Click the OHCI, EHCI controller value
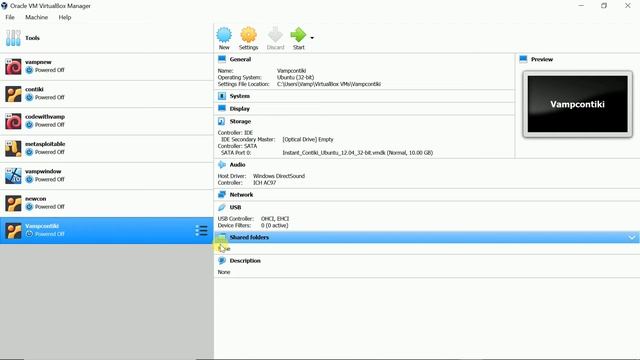This screenshot has width=640, height=360. click(275, 218)
